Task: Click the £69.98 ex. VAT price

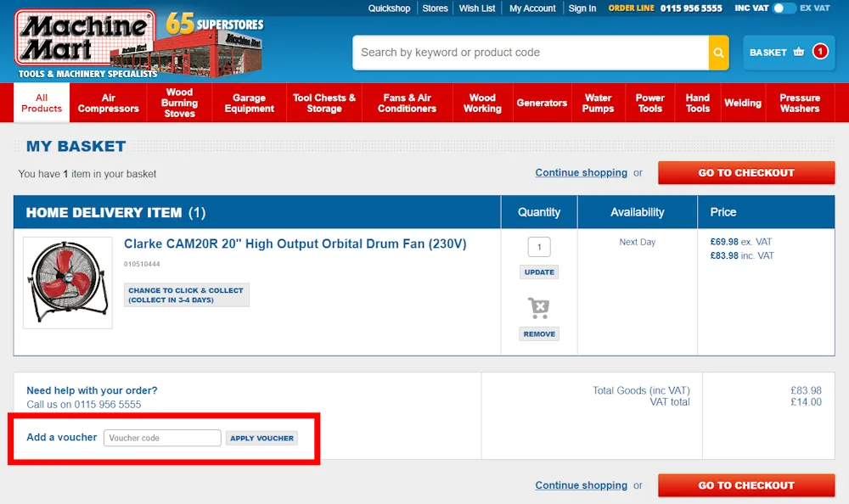Action: coord(740,242)
